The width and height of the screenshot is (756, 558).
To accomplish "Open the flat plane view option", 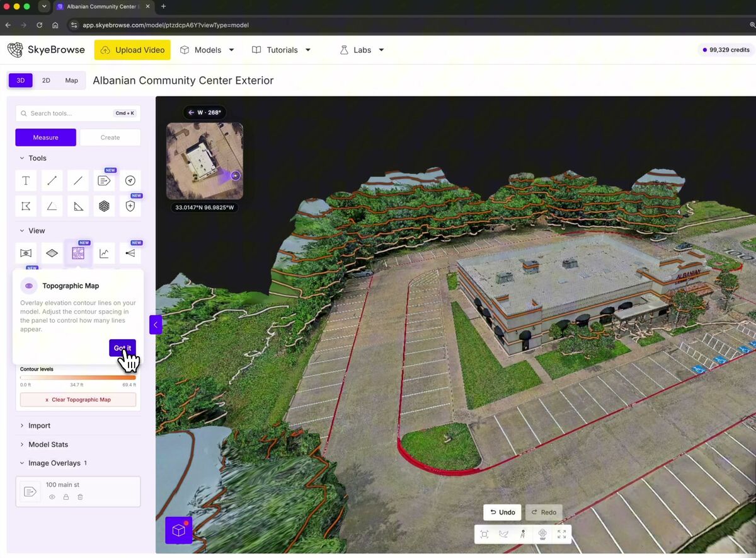I will 52,253.
